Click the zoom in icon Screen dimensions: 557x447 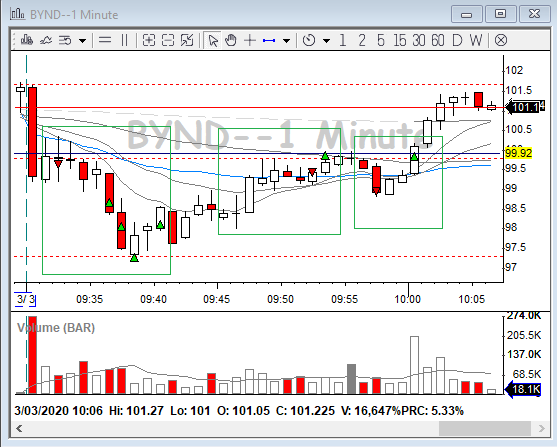149,40
